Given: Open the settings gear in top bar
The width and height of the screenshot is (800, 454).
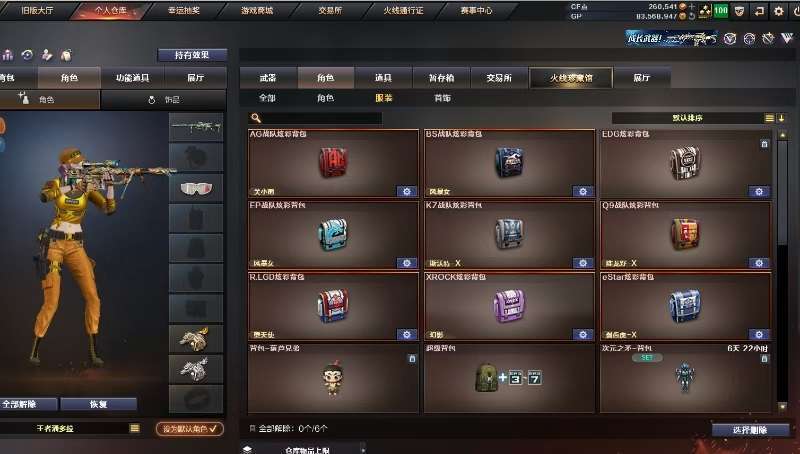Looking at the screenshot, I should tap(779, 11).
